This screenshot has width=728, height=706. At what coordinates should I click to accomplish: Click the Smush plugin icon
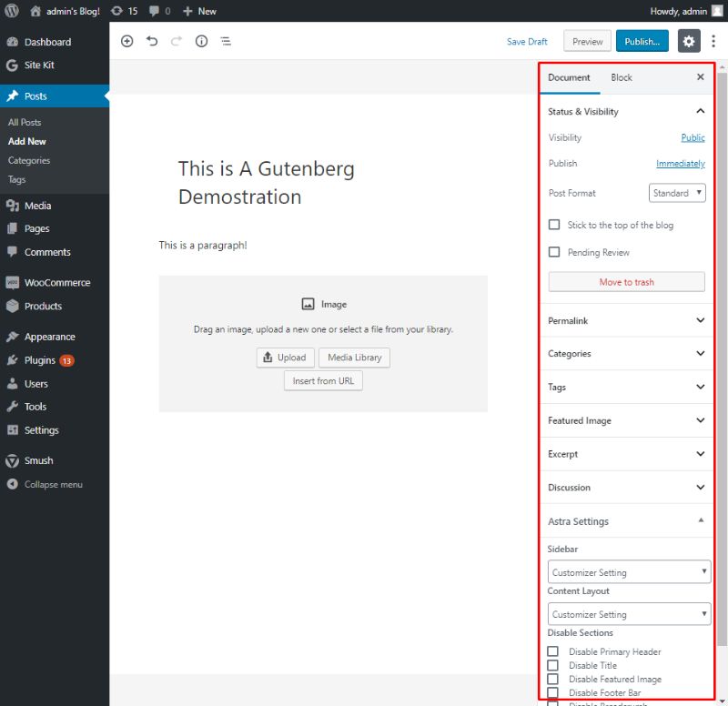coord(12,460)
